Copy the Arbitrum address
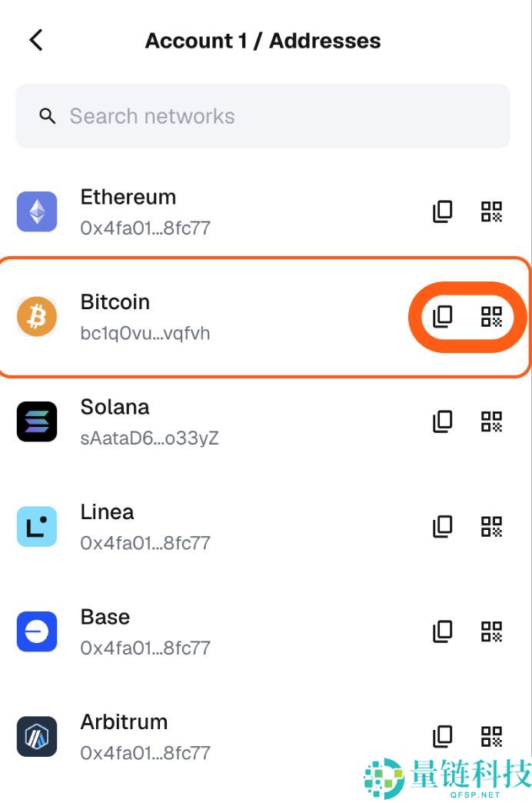The image size is (532, 803). (442, 736)
